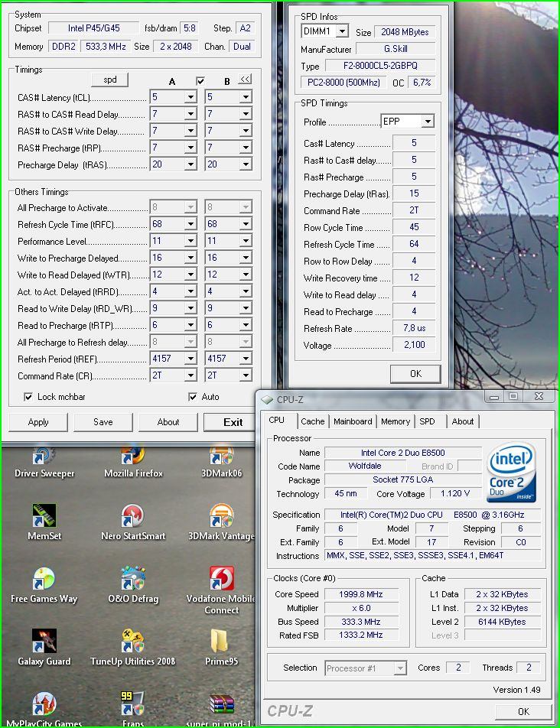Viewport: 560px width, 728px height.
Task: Click the Voltage value 2,100
Action: click(x=414, y=345)
